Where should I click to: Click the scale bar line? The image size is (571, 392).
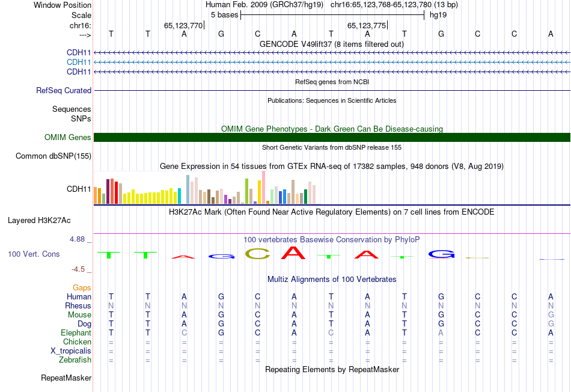pos(332,15)
